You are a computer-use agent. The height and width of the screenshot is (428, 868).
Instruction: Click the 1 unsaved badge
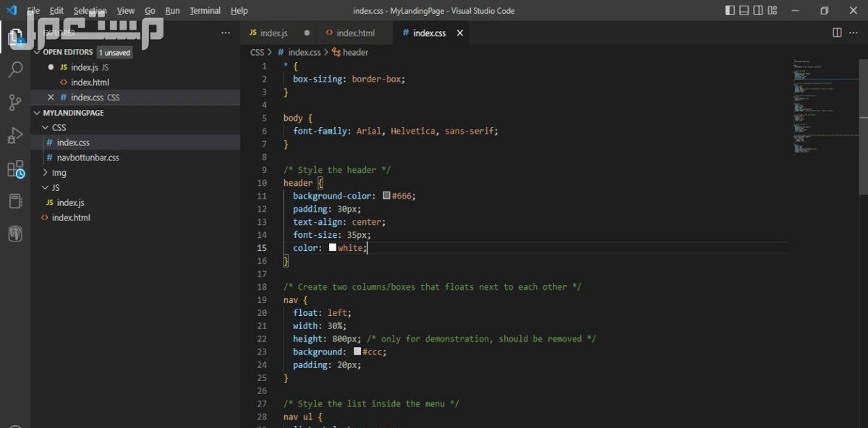(x=115, y=53)
